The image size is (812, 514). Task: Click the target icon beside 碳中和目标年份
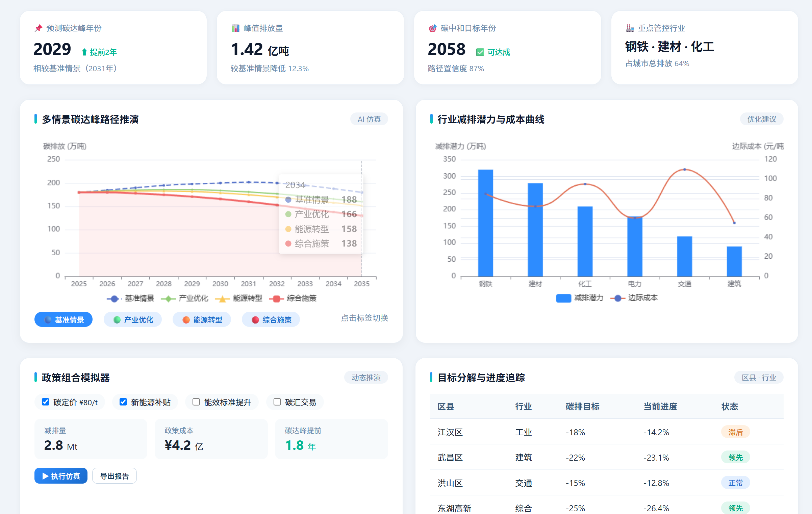point(433,28)
